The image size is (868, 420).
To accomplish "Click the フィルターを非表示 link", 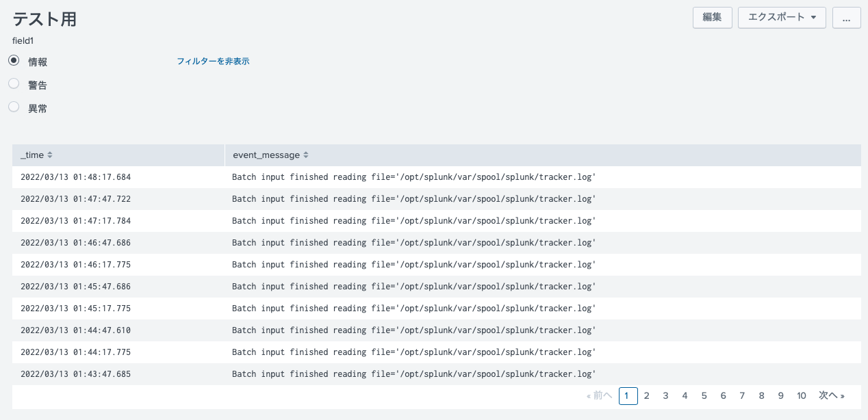I will 213,62.
